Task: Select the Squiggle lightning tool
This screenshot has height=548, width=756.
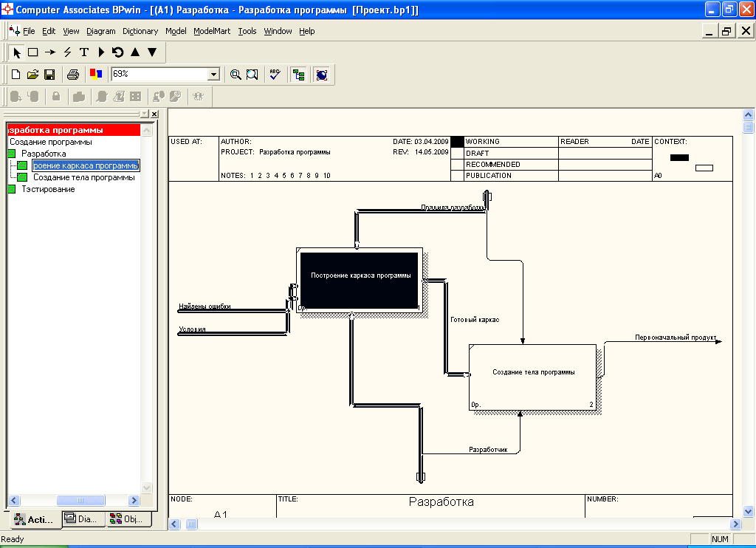Action: point(67,52)
